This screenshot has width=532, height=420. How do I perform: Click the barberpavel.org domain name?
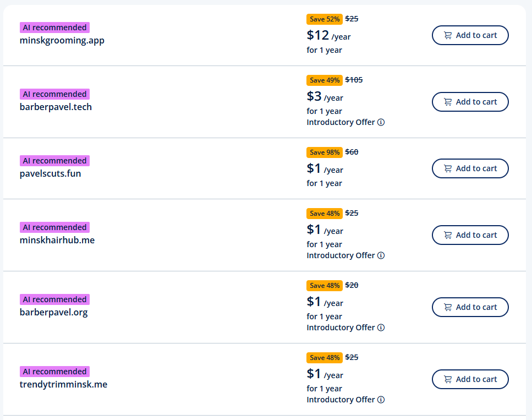click(x=54, y=312)
